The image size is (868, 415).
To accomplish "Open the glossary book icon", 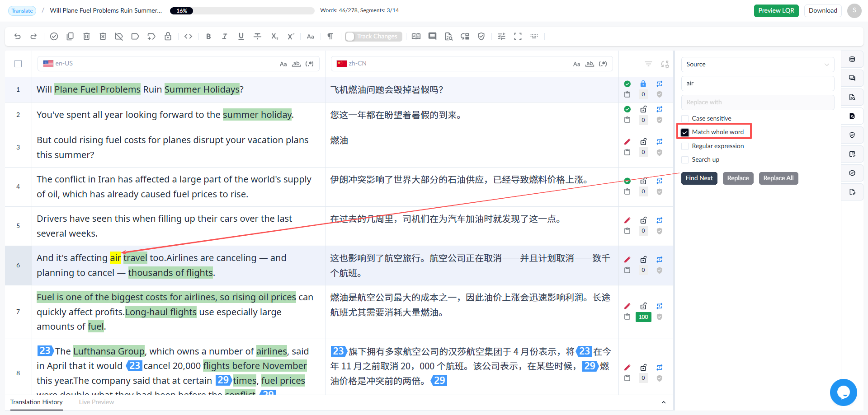I will click(x=416, y=37).
